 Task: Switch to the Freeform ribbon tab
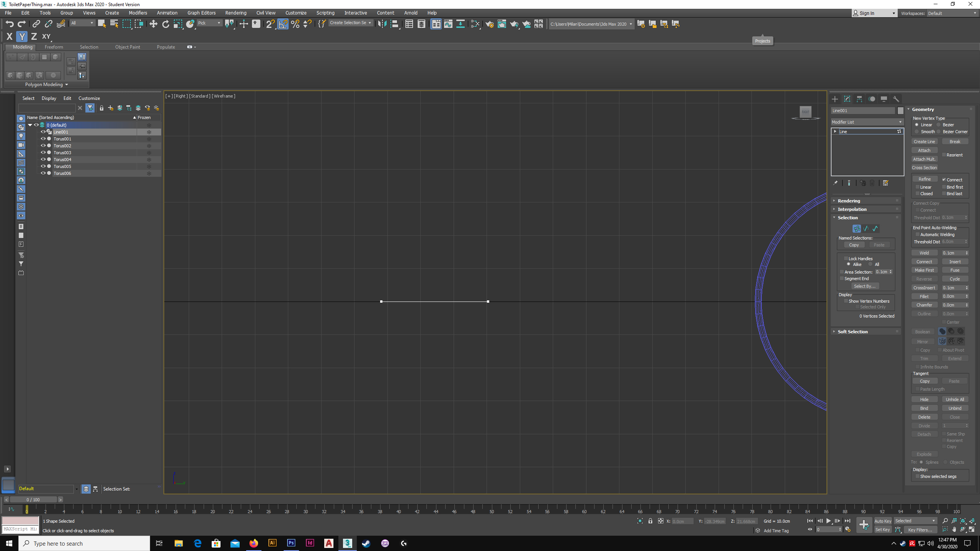pos(54,47)
